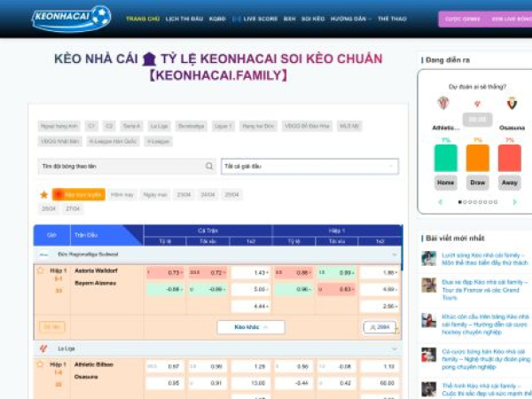The width and height of the screenshot is (532, 399).
Task: Click search magnifier icon in team search
Action: coord(209,167)
